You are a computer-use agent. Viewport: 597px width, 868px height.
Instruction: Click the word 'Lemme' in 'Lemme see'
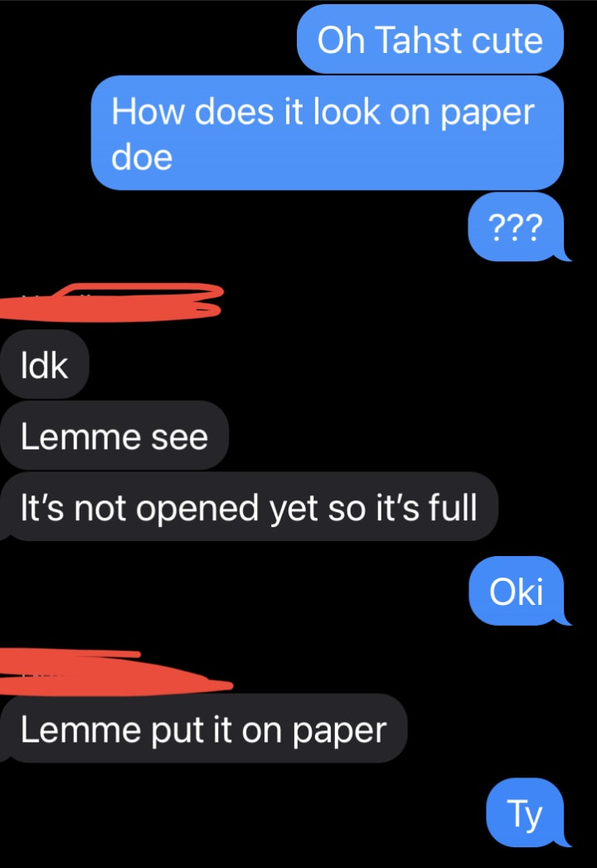(x=80, y=436)
